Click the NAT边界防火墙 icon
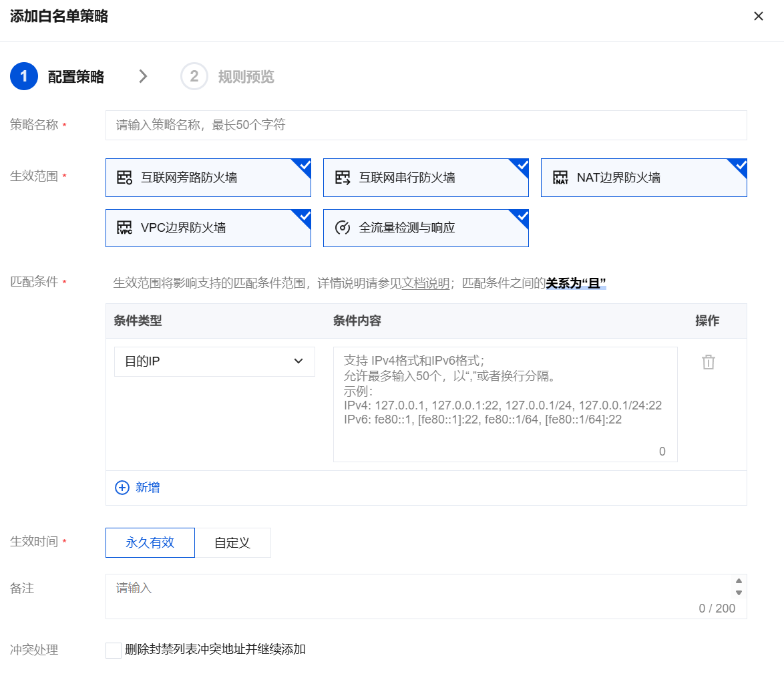 tap(560, 178)
